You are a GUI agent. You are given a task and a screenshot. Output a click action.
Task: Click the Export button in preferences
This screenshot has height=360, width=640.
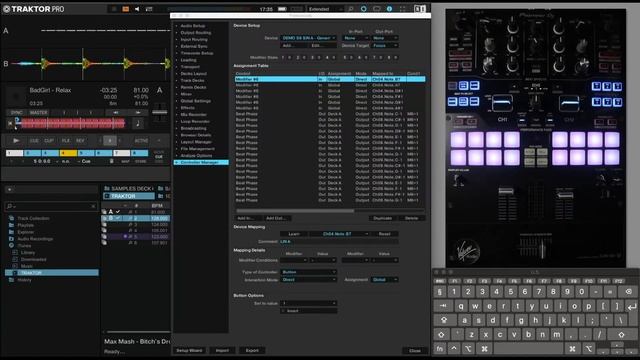coord(252,350)
